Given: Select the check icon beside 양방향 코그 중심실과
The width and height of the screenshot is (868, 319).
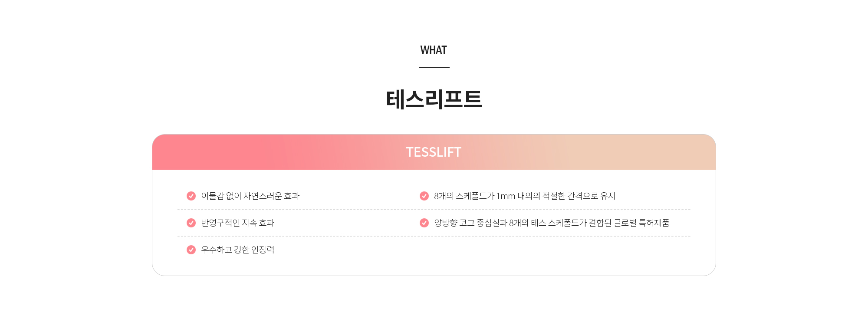Looking at the screenshot, I should point(424,223).
